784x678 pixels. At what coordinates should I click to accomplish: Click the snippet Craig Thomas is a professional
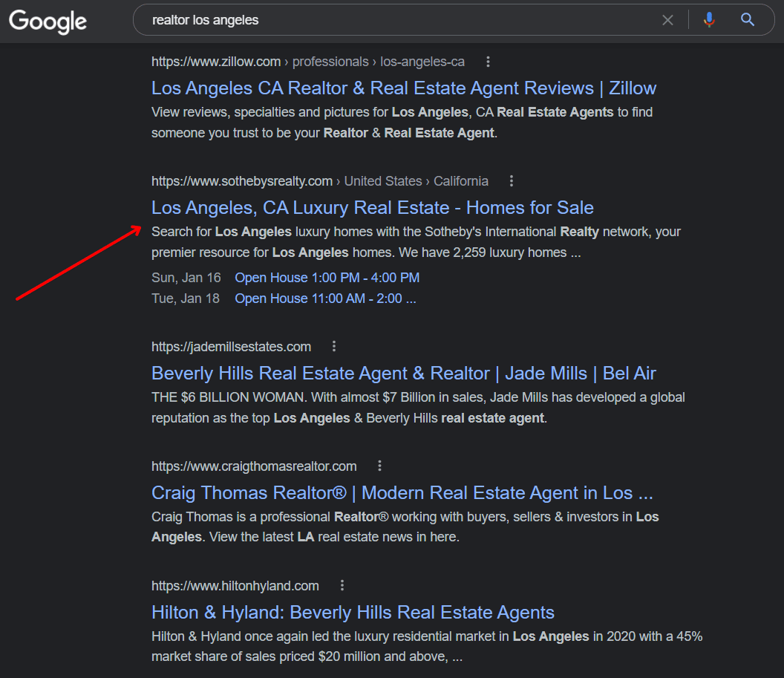405,527
